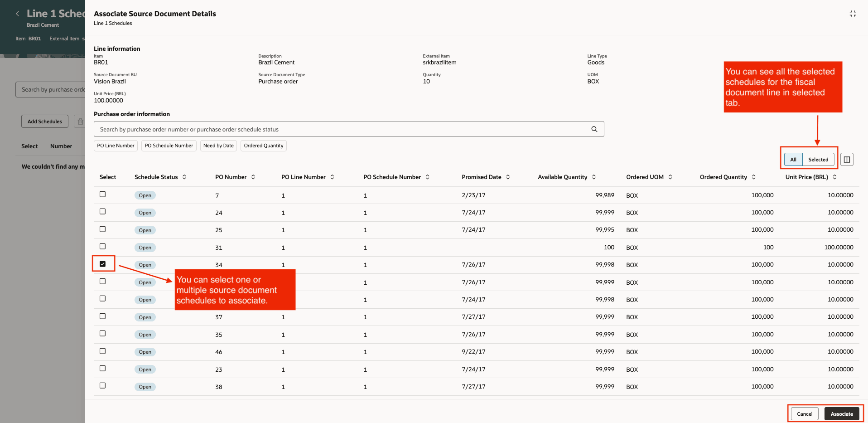Focus the purchase order search field

coord(349,129)
